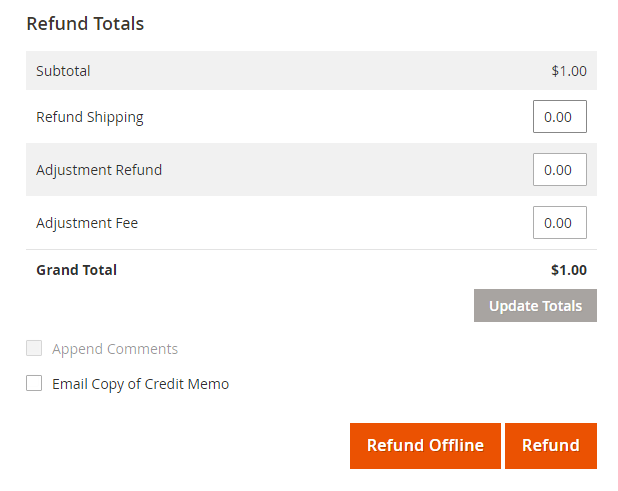The image size is (618, 491).
Task: Click the Refund Shipping amount field
Action: 559,117
